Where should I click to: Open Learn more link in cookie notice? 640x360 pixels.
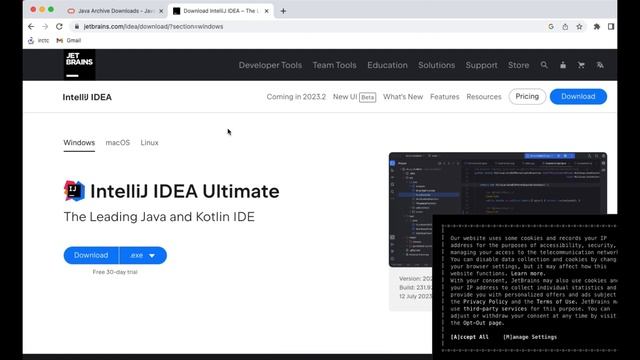[527, 273]
